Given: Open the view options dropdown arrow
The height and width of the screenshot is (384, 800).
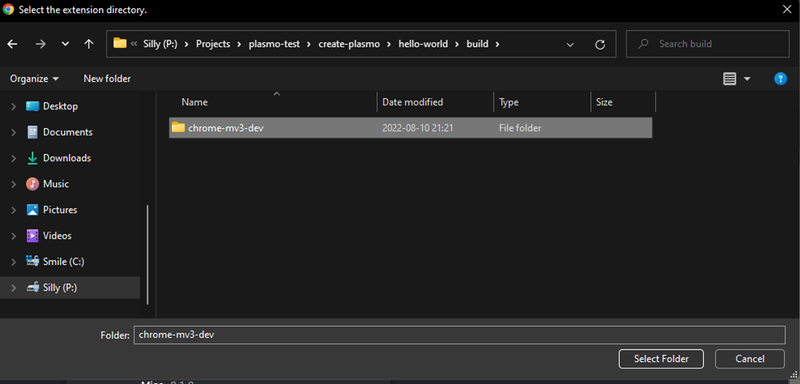Looking at the screenshot, I should click(x=747, y=79).
